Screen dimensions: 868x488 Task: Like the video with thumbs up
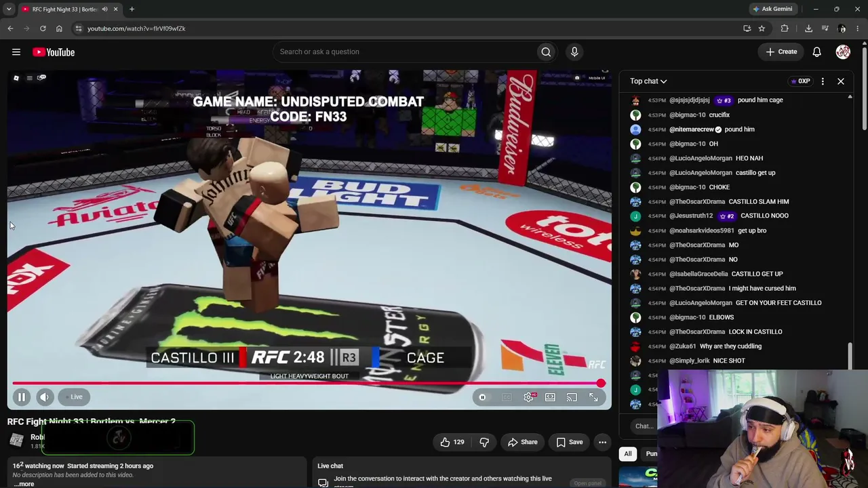(452, 443)
